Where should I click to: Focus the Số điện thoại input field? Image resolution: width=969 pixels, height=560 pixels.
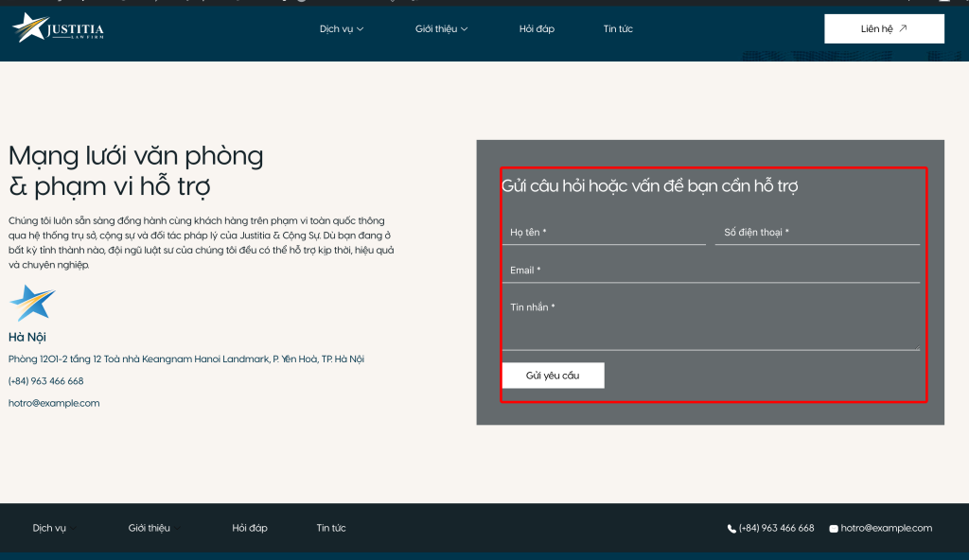point(817,233)
